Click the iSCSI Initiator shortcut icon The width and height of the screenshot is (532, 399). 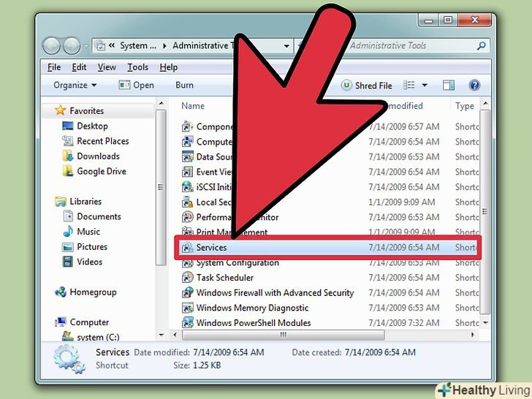click(x=187, y=187)
